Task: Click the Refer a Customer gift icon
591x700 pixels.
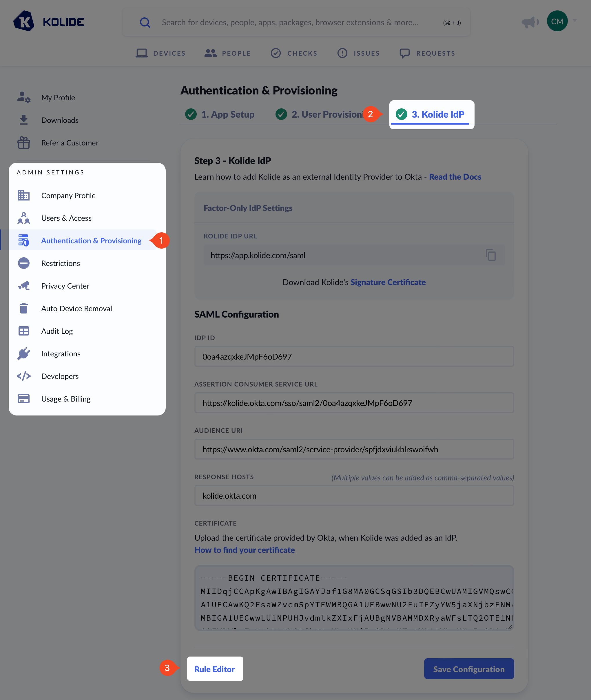Action: tap(24, 143)
